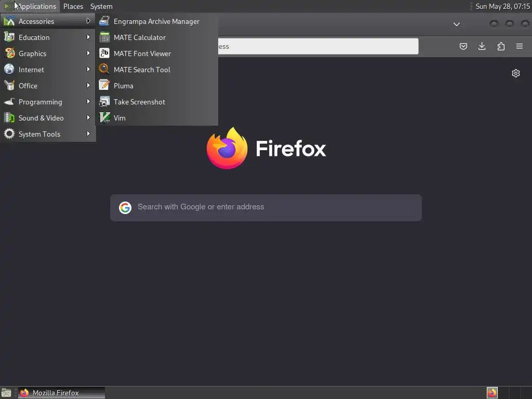The width and height of the screenshot is (532, 399).
Task: Click 'MATE Font Viewer' label
Action: click(142, 54)
